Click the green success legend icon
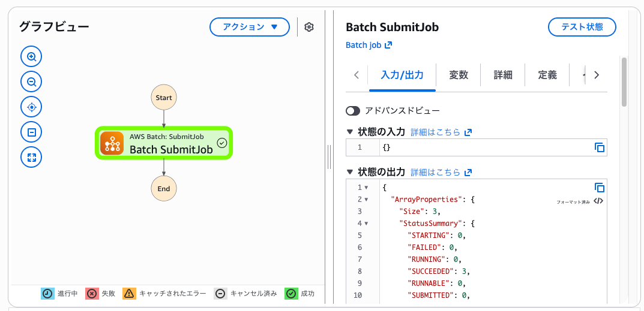This screenshot has height=311, width=644. coord(291,294)
